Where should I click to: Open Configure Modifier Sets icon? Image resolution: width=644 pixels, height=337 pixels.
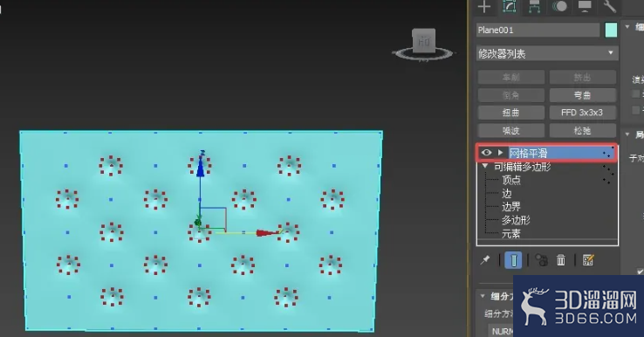pyautogui.click(x=588, y=260)
